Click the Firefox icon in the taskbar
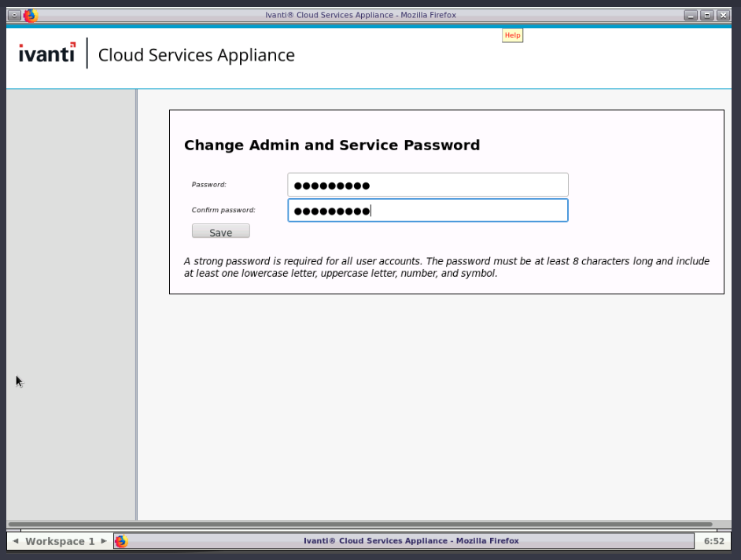 pos(121,541)
